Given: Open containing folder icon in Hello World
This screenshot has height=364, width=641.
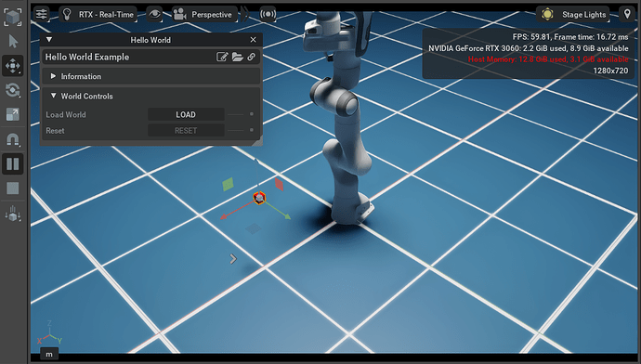Looking at the screenshot, I should pyautogui.click(x=238, y=57).
